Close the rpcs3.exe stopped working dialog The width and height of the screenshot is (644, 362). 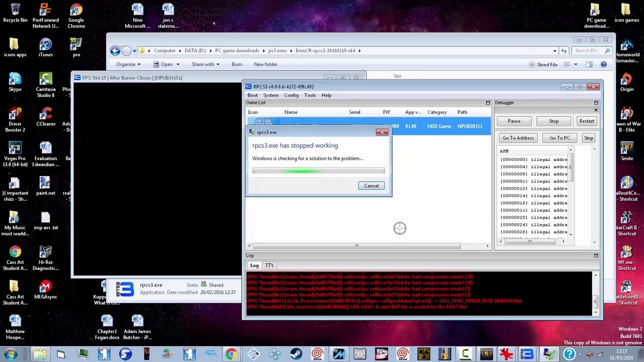click(x=382, y=132)
